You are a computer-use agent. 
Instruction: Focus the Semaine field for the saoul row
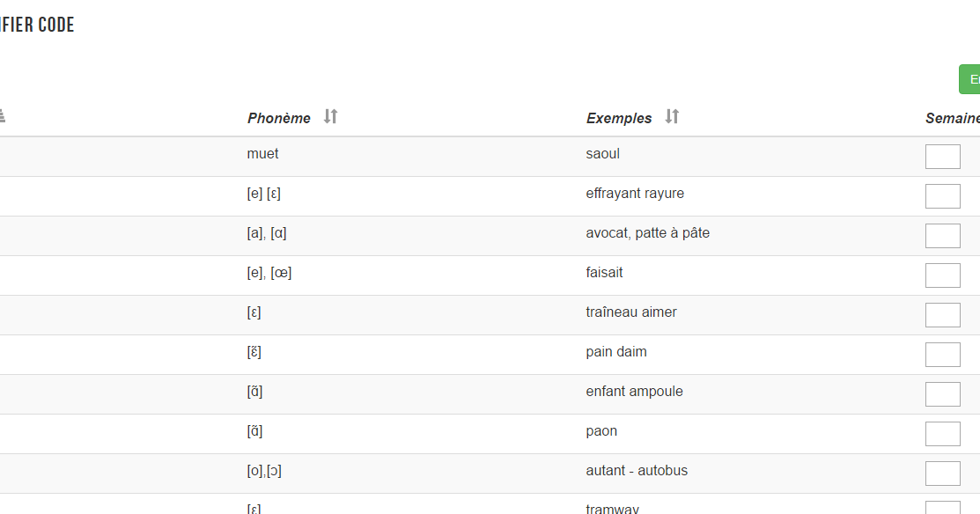click(942, 157)
